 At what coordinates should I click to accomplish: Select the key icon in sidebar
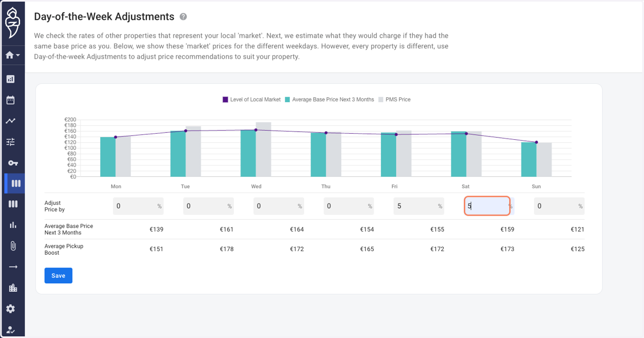(x=12, y=163)
